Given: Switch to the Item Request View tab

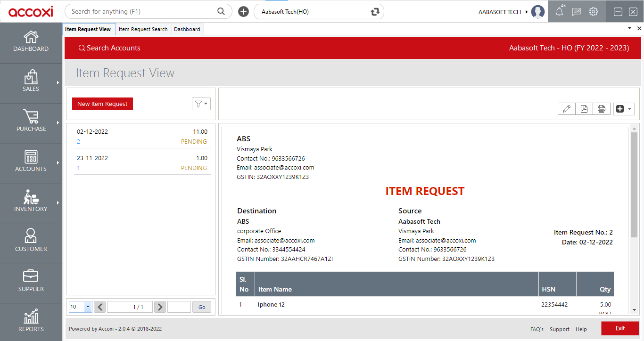Looking at the screenshot, I should (88, 29).
